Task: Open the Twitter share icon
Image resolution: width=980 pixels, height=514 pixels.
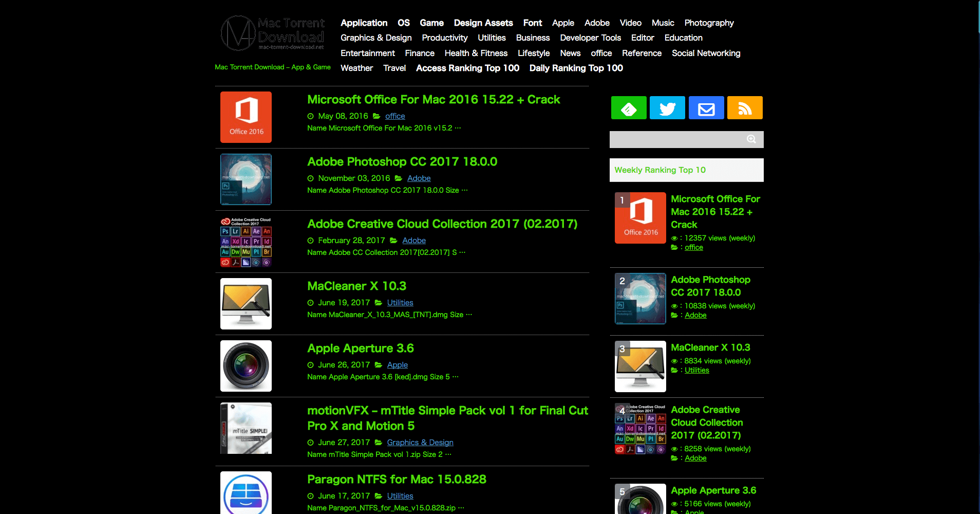Action: click(667, 108)
